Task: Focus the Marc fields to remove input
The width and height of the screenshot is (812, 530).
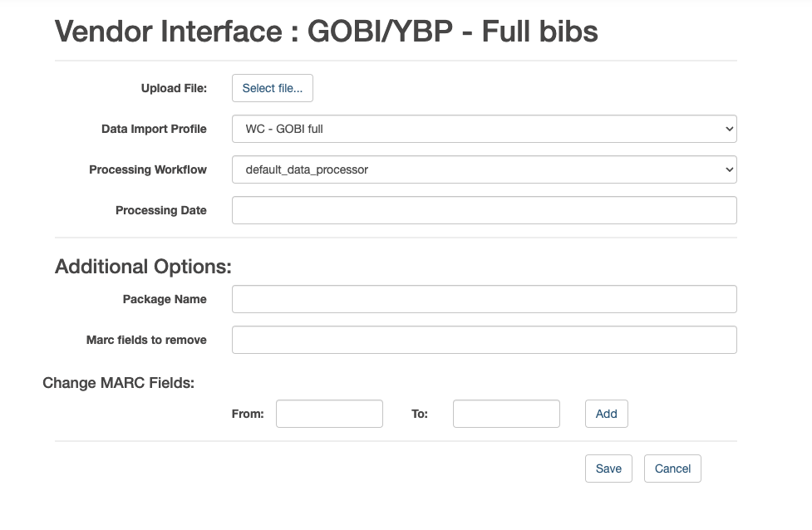Action: 485,340
